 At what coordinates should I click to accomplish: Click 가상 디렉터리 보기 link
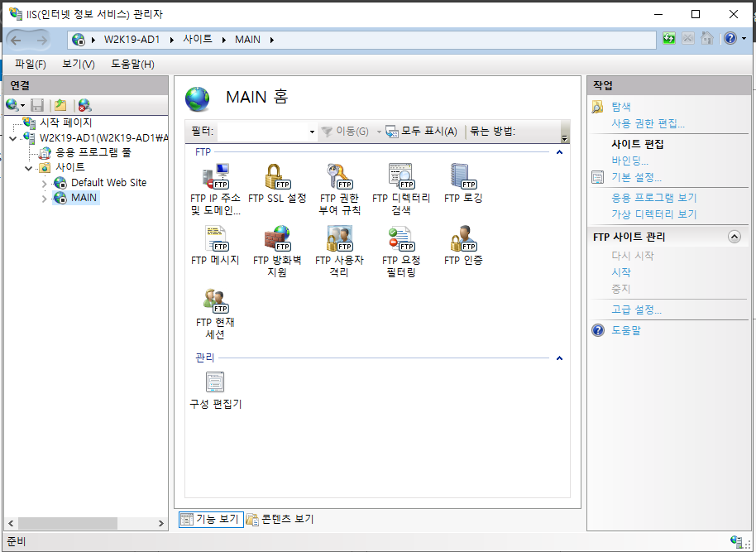[654, 214]
